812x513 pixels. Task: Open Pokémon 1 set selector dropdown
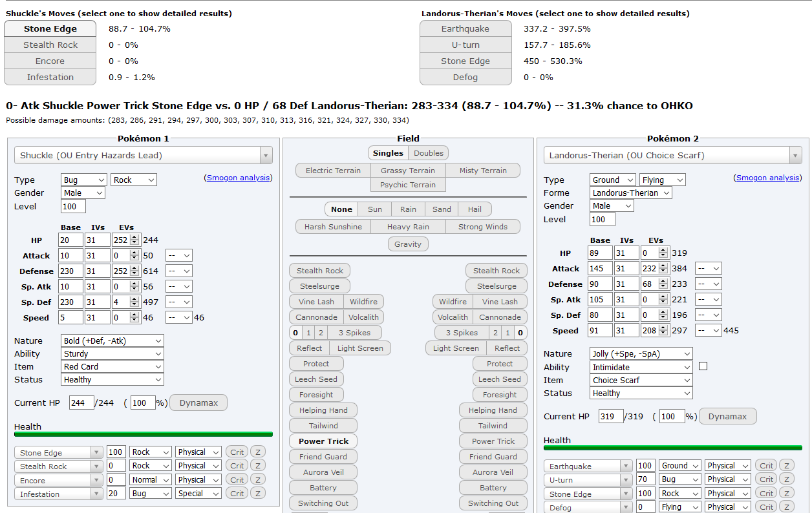144,155
